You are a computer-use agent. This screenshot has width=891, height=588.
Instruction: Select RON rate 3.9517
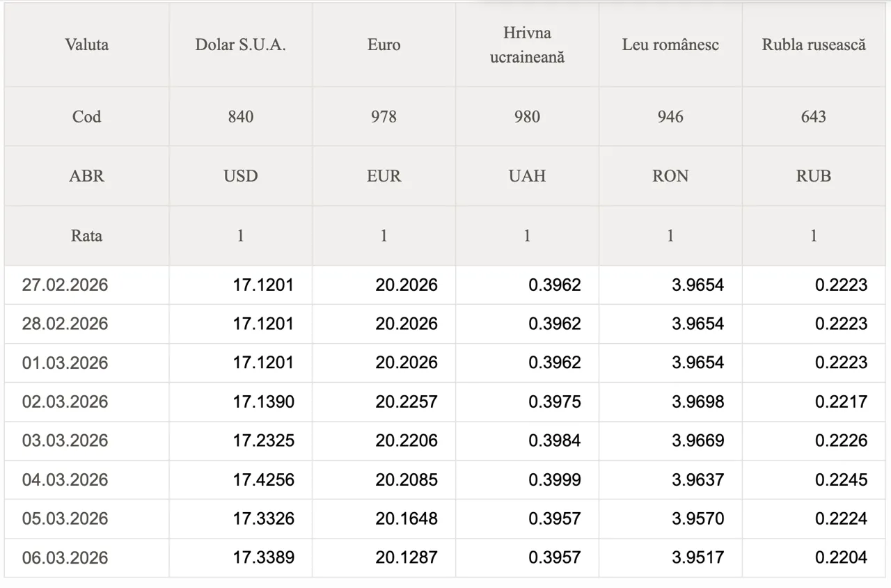point(697,557)
